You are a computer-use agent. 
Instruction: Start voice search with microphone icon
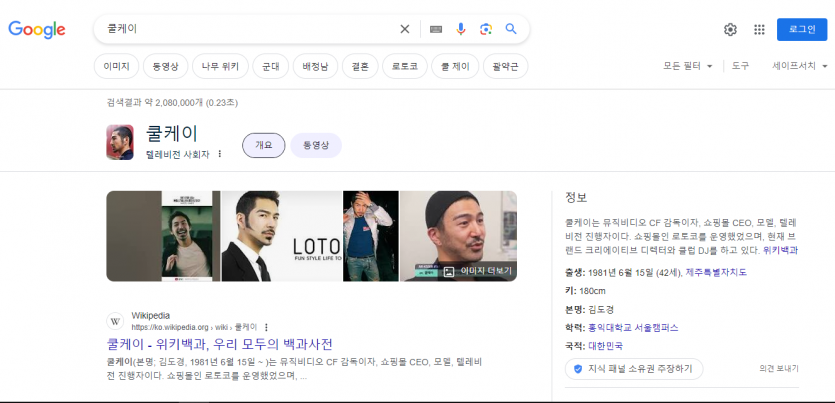461,29
